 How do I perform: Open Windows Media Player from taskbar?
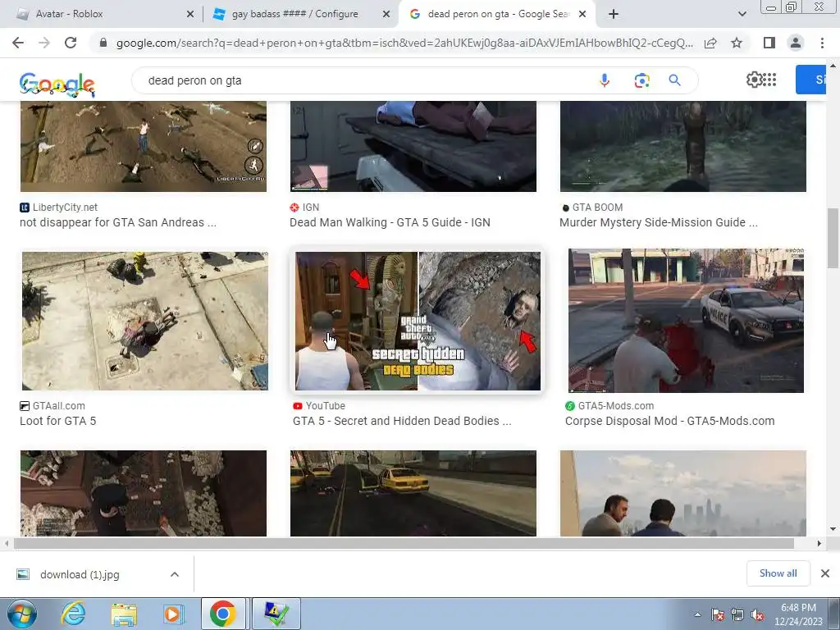tap(173, 614)
